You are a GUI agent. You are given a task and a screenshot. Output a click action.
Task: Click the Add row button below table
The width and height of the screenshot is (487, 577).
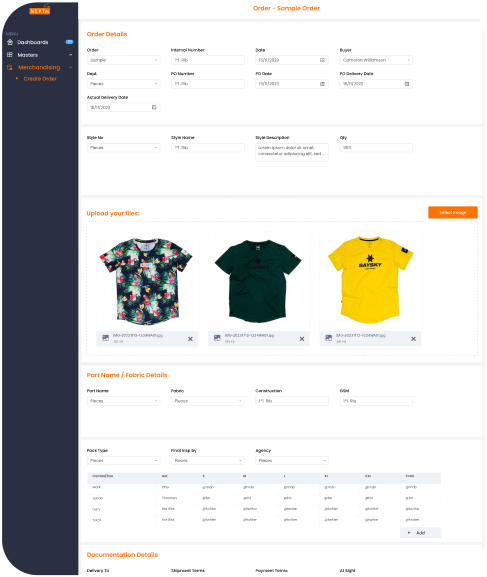tap(420, 532)
